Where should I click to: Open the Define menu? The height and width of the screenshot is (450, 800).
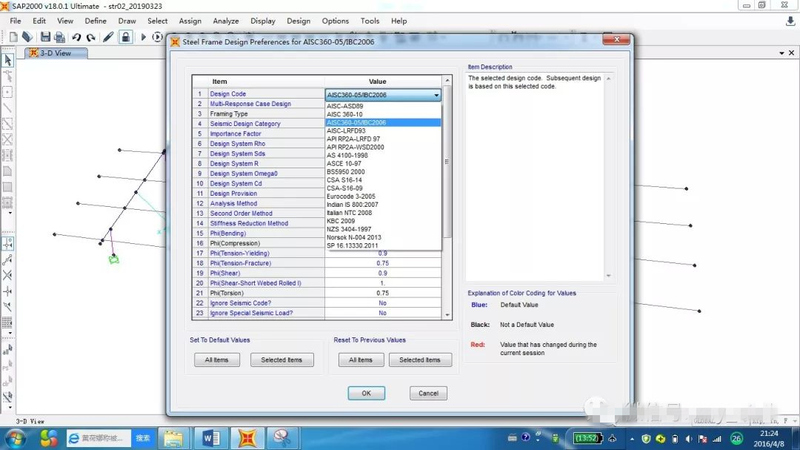pyautogui.click(x=95, y=21)
